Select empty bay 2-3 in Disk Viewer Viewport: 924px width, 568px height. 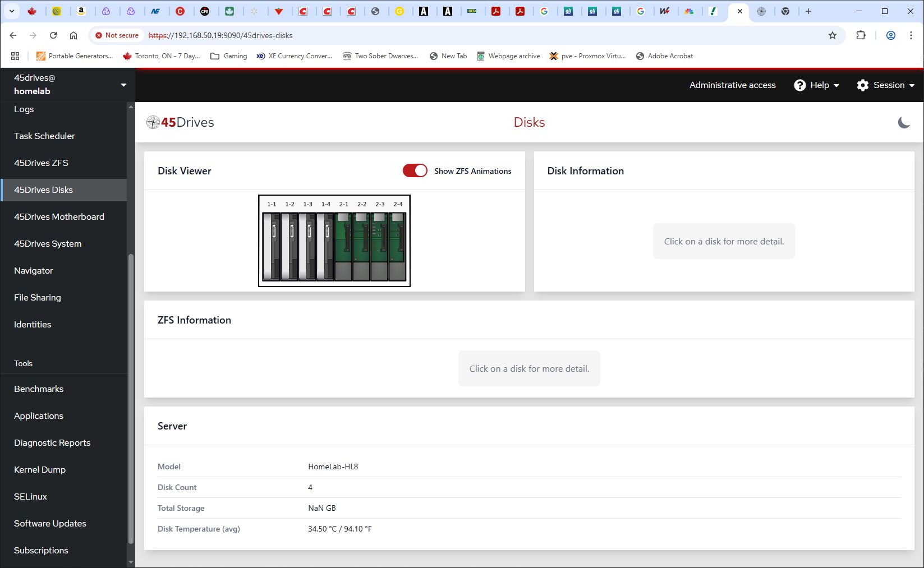pyautogui.click(x=379, y=246)
